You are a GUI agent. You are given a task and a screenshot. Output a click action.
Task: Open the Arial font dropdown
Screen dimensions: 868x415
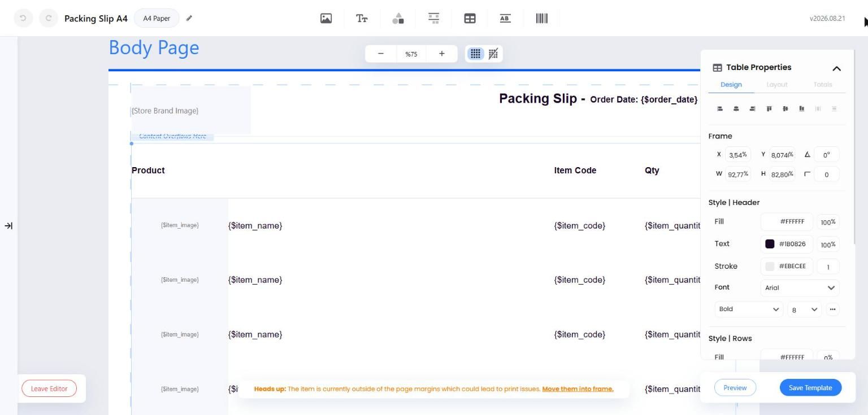pyautogui.click(x=800, y=288)
